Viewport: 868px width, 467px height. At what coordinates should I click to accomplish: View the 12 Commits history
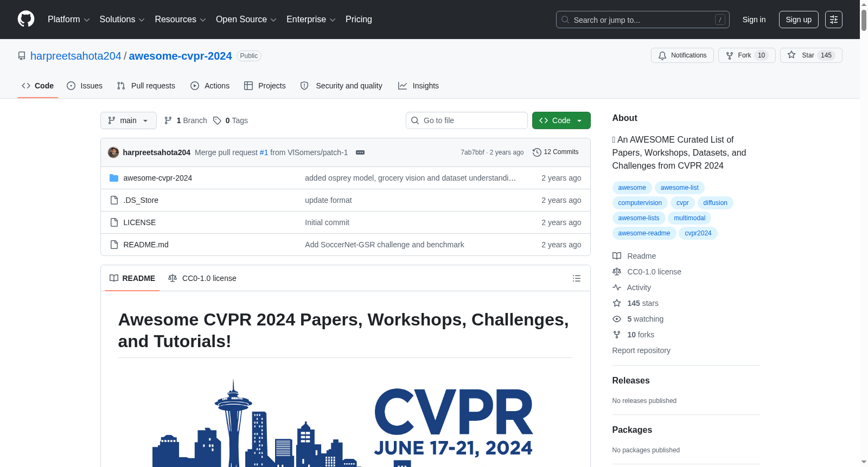[x=556, y=152]
